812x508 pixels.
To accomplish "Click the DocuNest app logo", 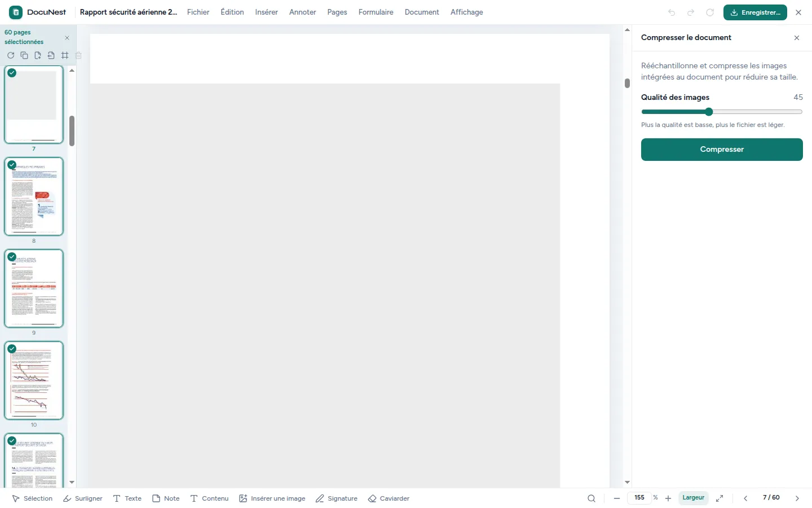I will (16, 12).
